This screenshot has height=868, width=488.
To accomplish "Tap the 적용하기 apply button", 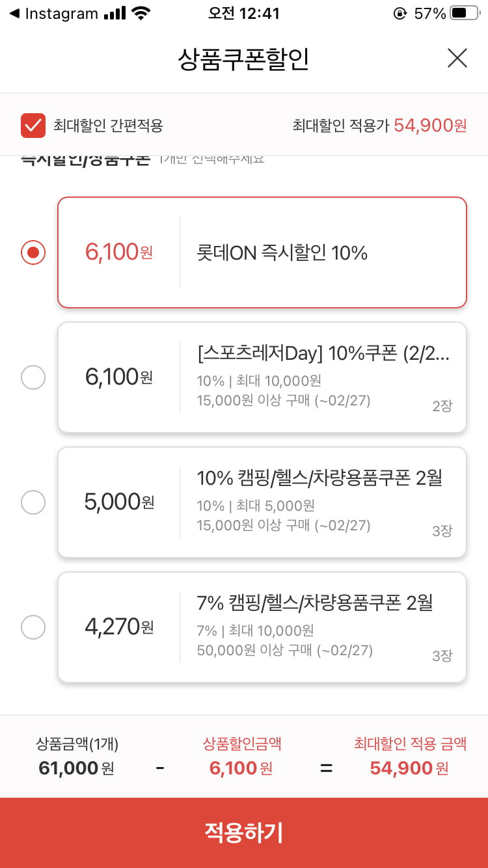I will (244, 833).
